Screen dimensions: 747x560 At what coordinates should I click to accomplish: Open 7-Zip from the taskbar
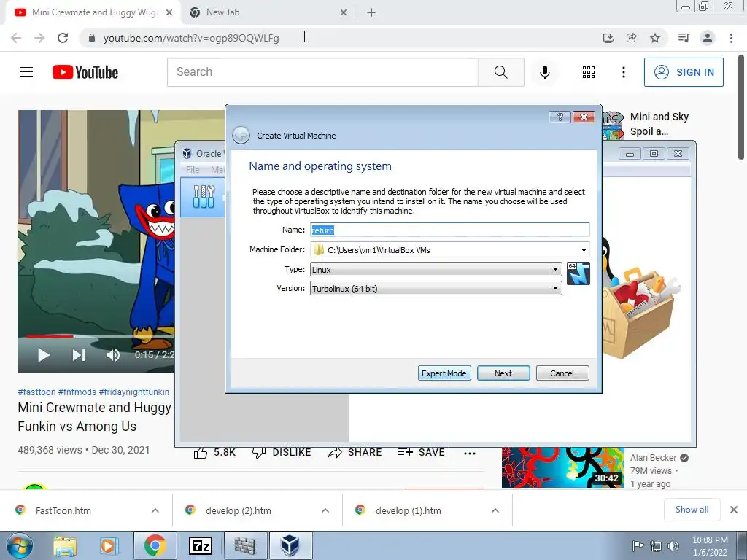coord(201,545)
